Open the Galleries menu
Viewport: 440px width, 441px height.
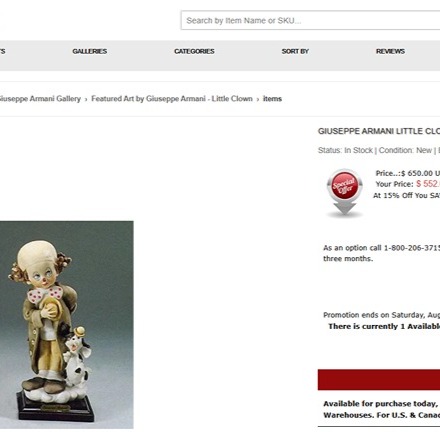point(90,51)
